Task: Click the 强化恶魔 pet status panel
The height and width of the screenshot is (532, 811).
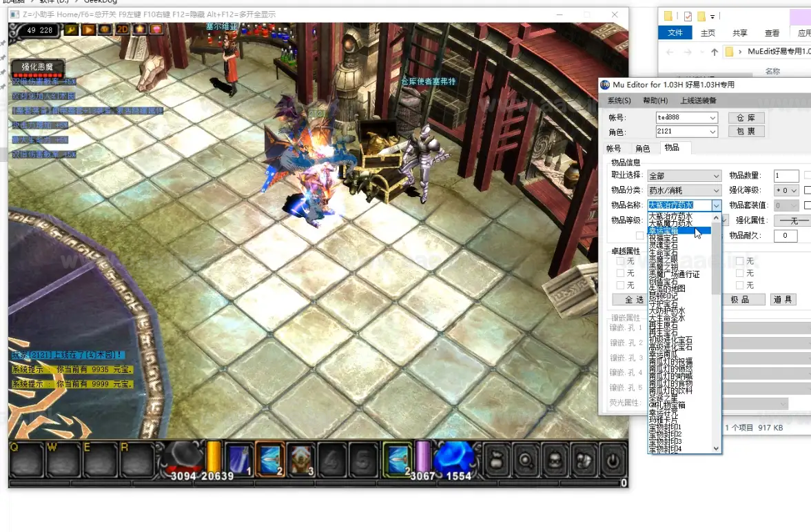Action: point(37,68)
